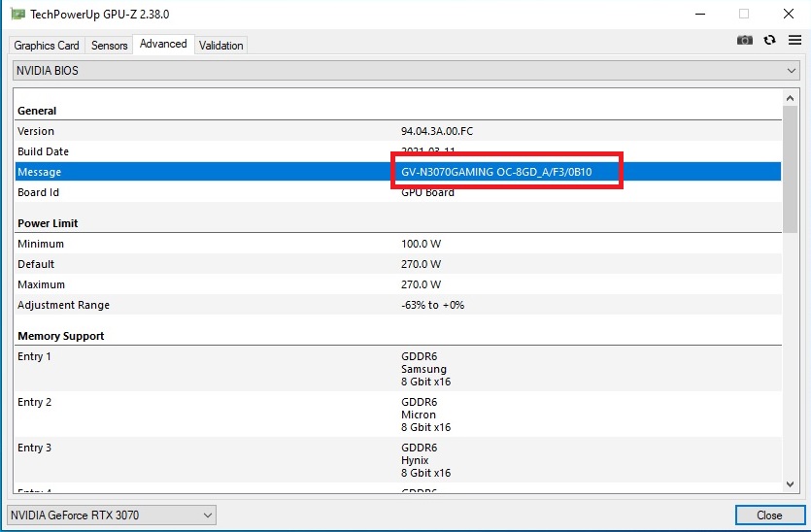Open the Sensors tab
The height and width of the screenshot is (532, 811).
[x=109, y=46]
